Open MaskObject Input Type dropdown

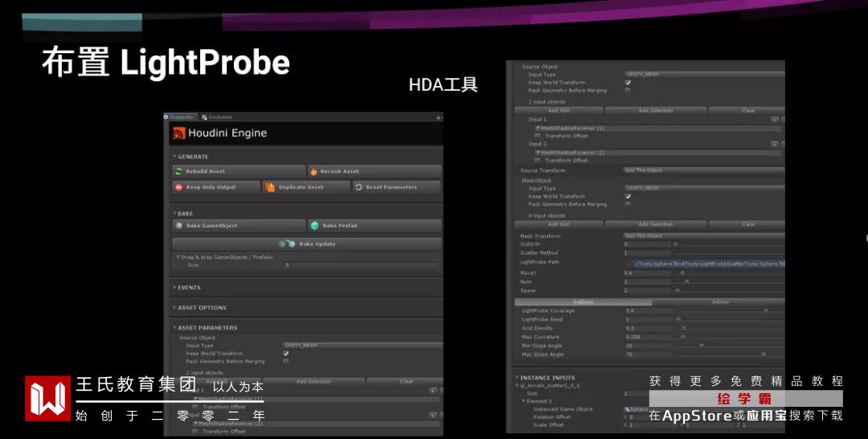click(x=704, y=188)
